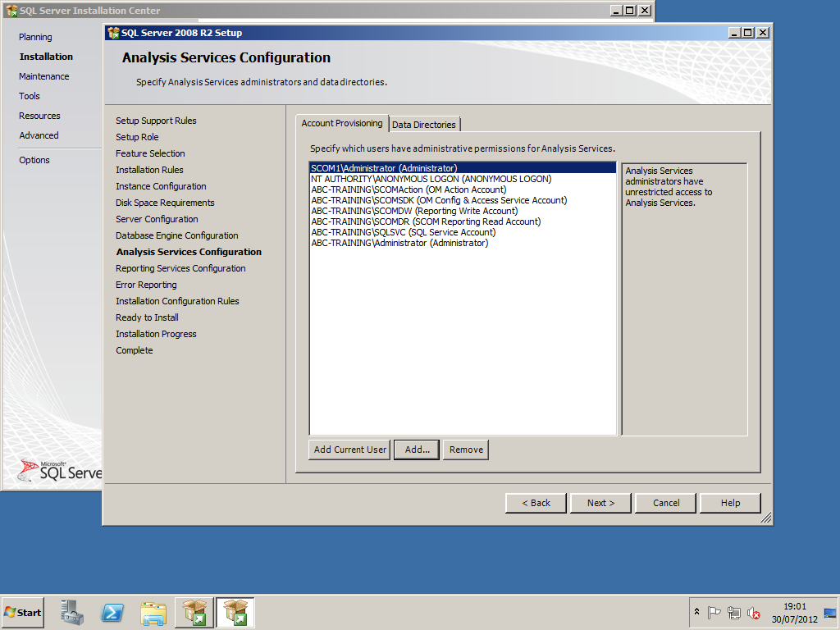Click Analysis Services Configuration step
This screenshot has height=630, width=840.
pos(189,253)
